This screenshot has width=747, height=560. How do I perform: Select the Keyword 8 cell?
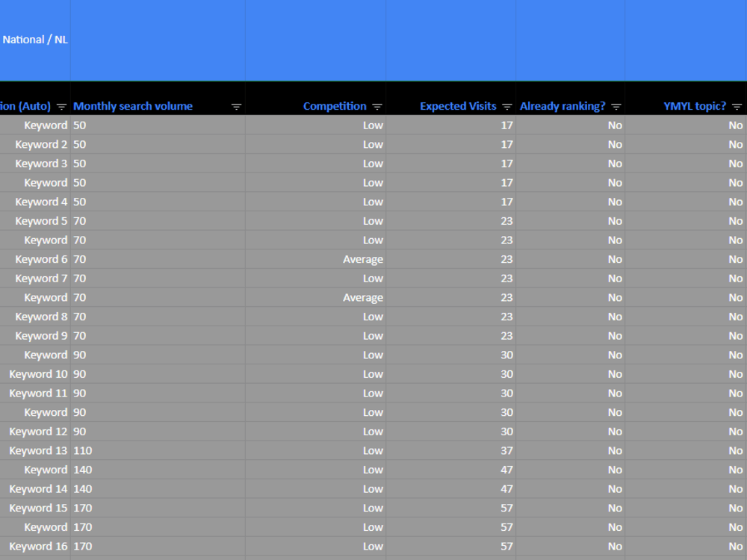(35, 317)
